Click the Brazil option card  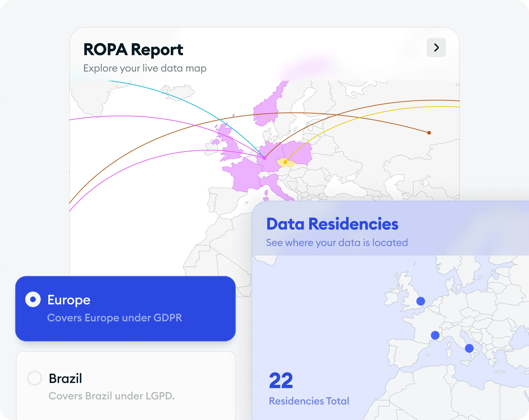pyautogui.click(x=126, y=386)
